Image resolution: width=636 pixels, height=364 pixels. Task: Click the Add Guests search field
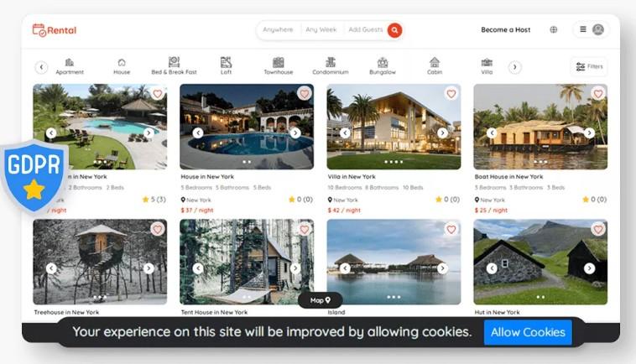tap(366, 29)
